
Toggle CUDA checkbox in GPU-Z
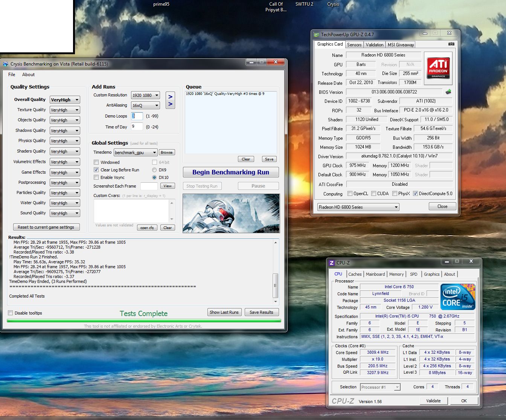pyautogui.click(x=373, y=194)
